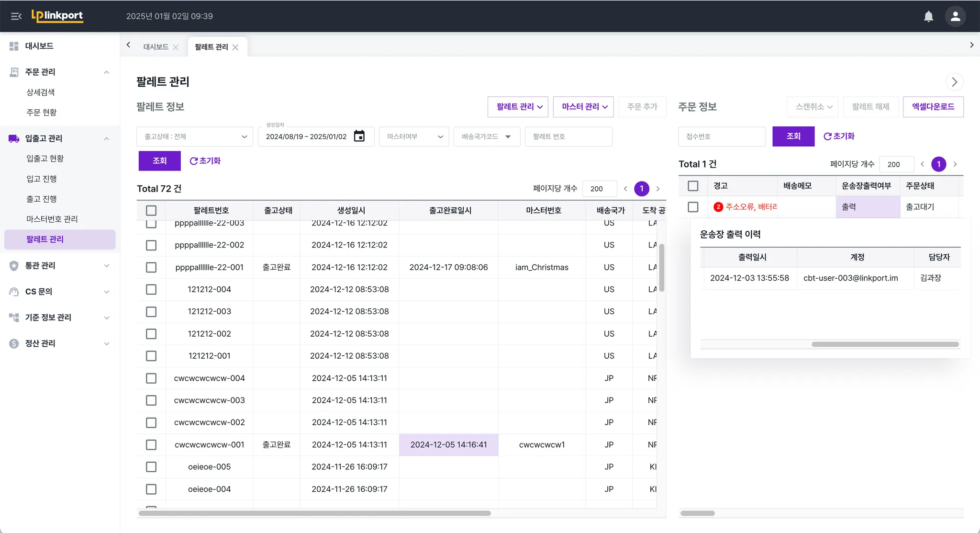Click the 엑셀다운로드 button

(x=933, y=107)
